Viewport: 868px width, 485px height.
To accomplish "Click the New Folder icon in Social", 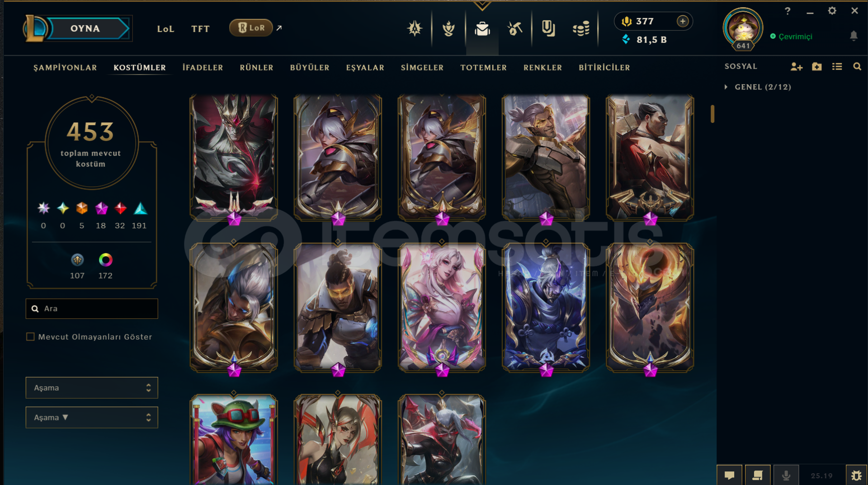I will click(x=816, y=67).
